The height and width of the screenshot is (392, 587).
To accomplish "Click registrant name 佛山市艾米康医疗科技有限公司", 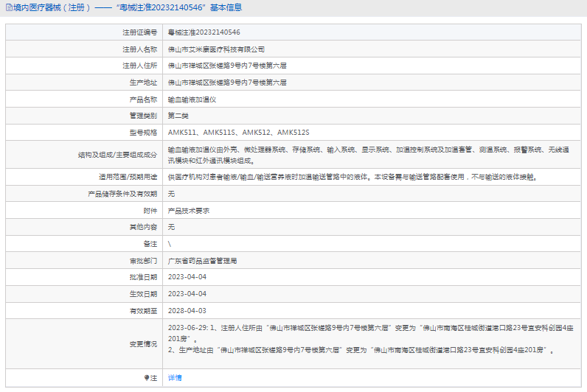I will (x=216, y=49).
